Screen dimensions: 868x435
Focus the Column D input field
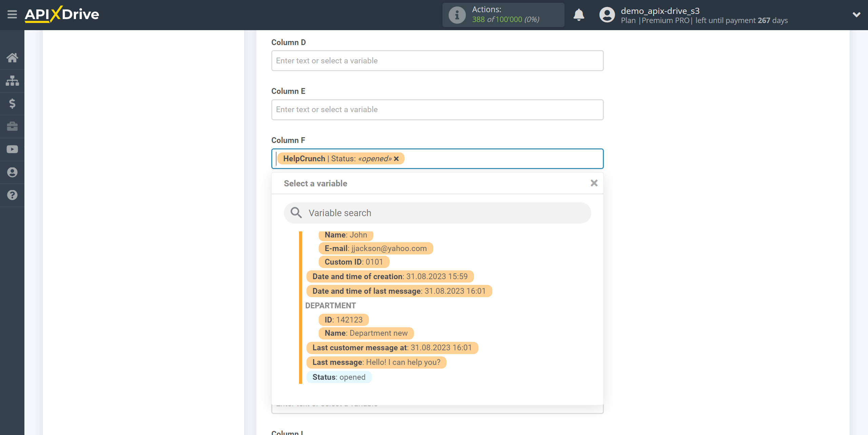click(x=437, y=61)
